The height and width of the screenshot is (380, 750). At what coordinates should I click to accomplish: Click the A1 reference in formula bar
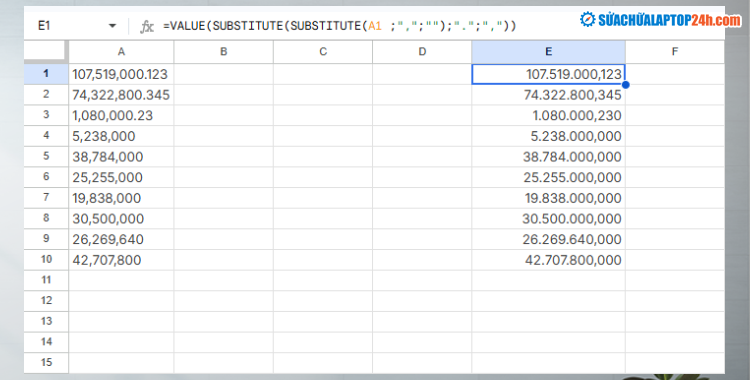(375, 26)
